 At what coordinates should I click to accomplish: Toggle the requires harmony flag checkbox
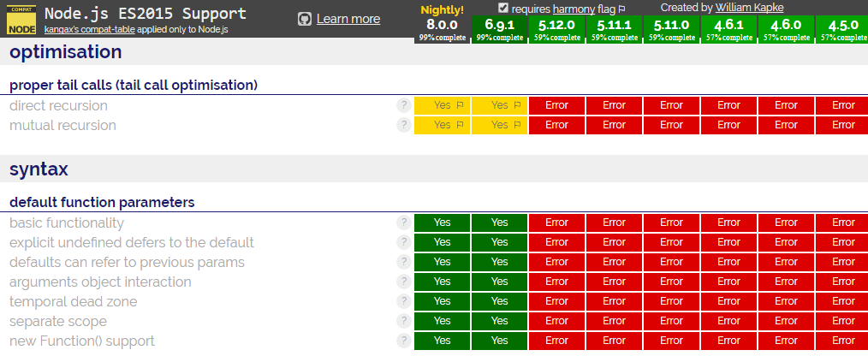point(503,8)
